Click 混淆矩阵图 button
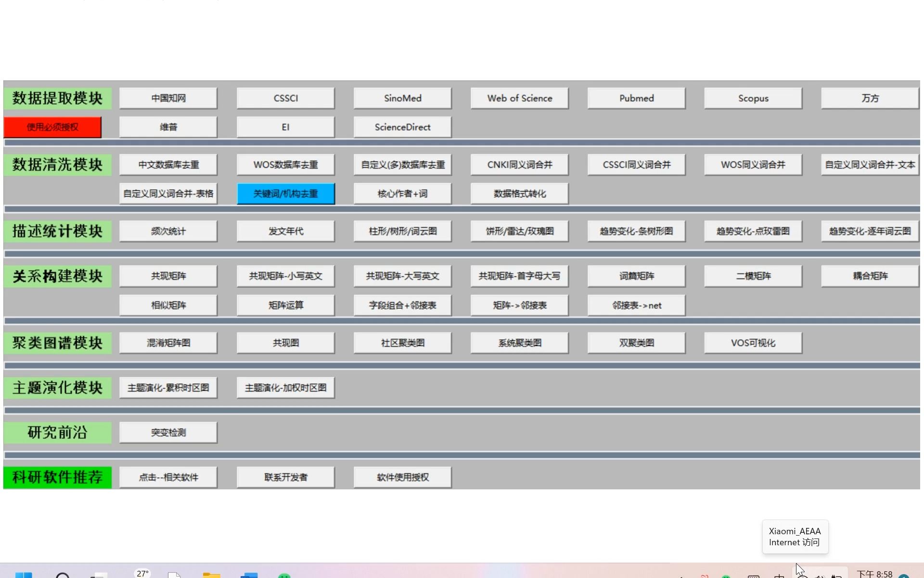This screenshot has height=578, width=924. point(168,343)
